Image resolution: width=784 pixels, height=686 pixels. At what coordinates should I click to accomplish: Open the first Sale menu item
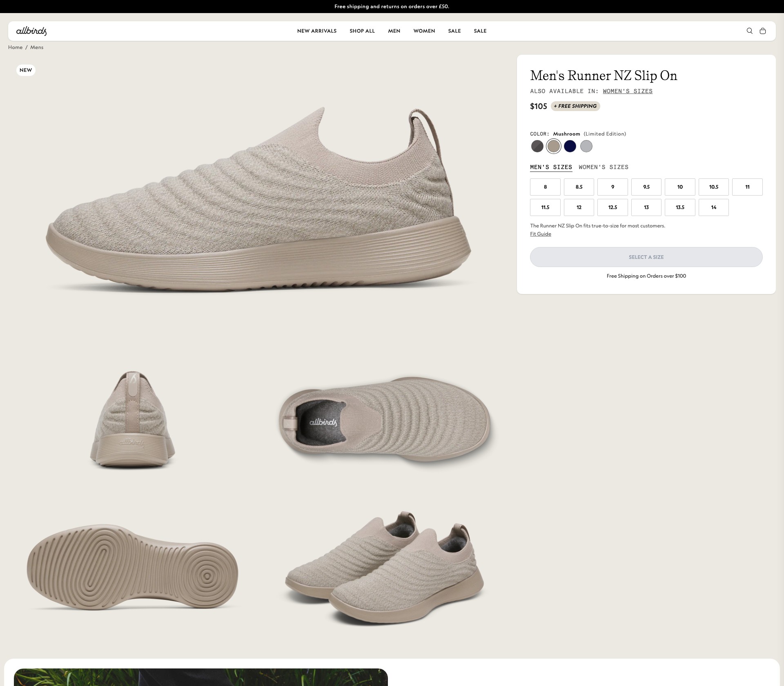coord(454,31)
